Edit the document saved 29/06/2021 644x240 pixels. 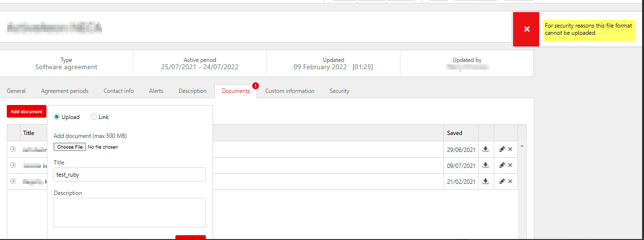(502, 150)
